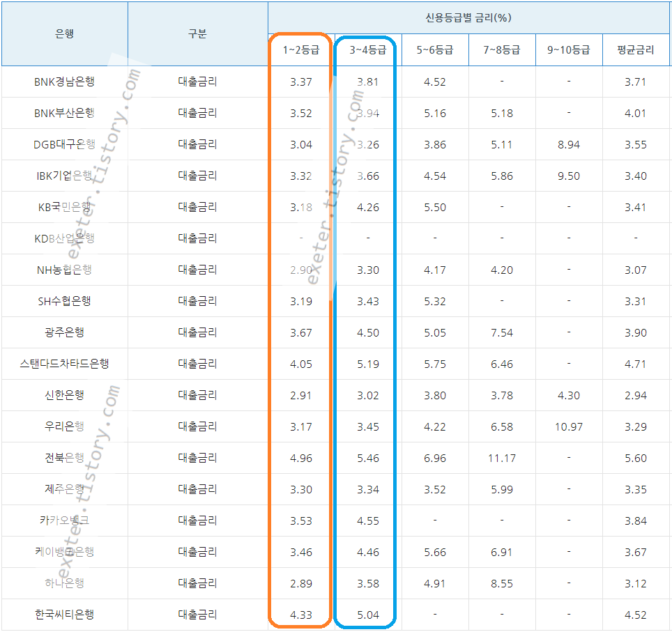
Task: Click the 카카오뱅크 row name
Action: tap(64, 521)
